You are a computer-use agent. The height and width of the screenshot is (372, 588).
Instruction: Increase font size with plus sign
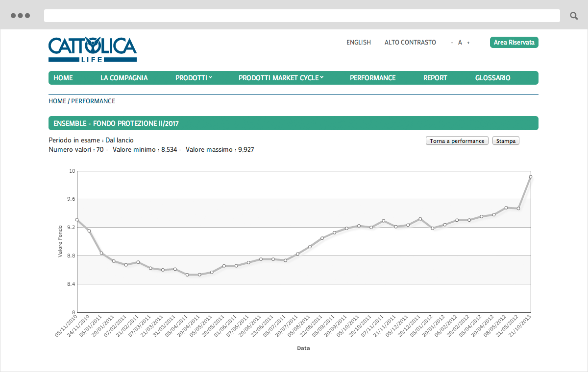pyautogui.click(x=468, y=43)
